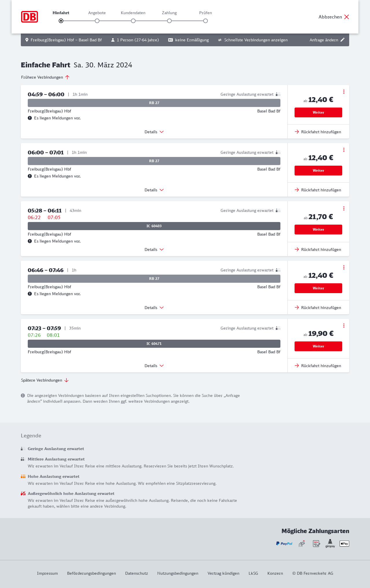370x588 pixels.
Task: Add Rückfahrt to the 07:23 connection
Action: pos(318,366)
